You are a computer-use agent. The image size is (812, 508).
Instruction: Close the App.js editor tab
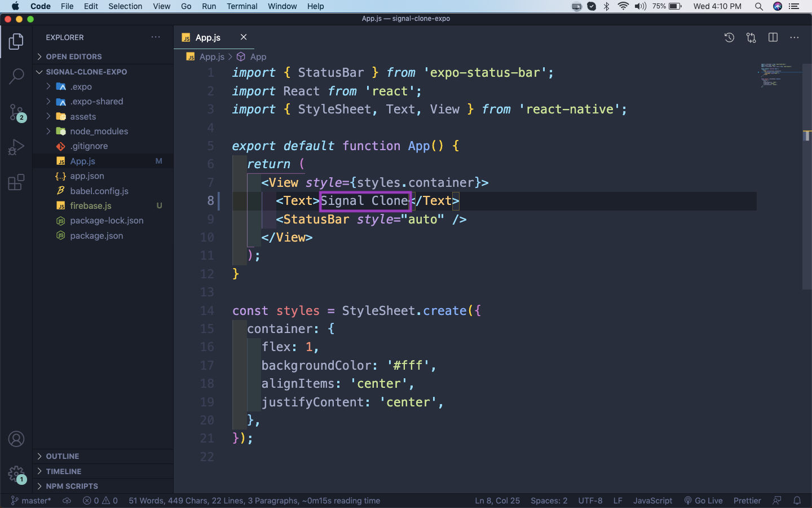tap(244, 37)
